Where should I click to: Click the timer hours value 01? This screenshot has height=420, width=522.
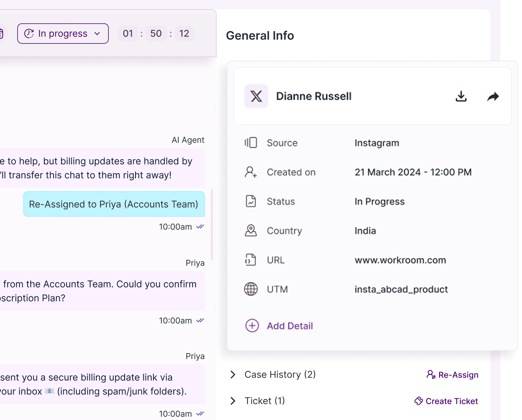128,34
